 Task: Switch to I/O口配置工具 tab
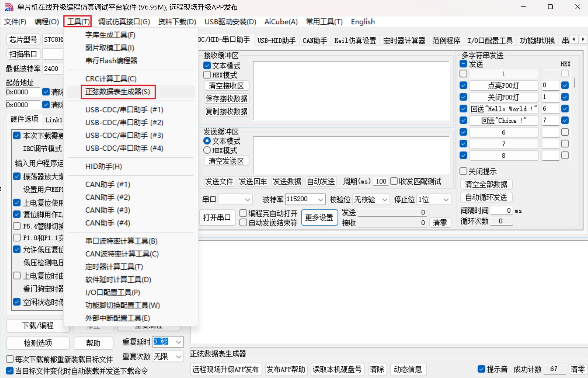click(490, 41)
